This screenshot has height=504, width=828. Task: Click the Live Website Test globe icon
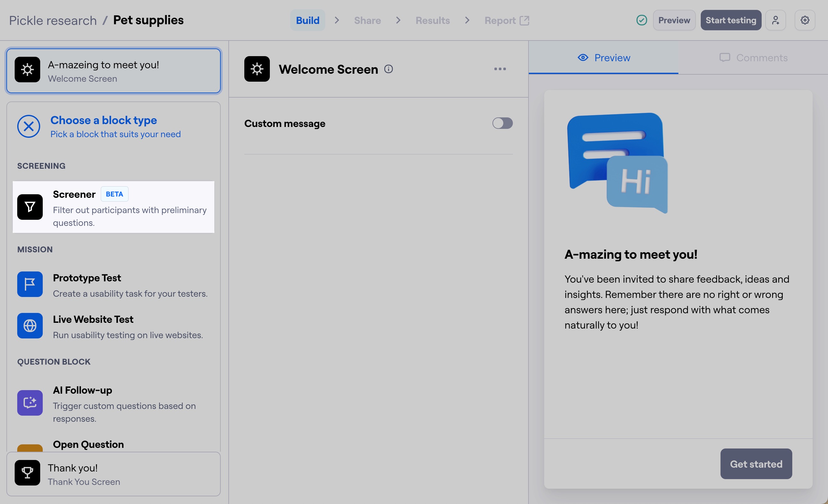pyautogui.click(x=30, y=326)
